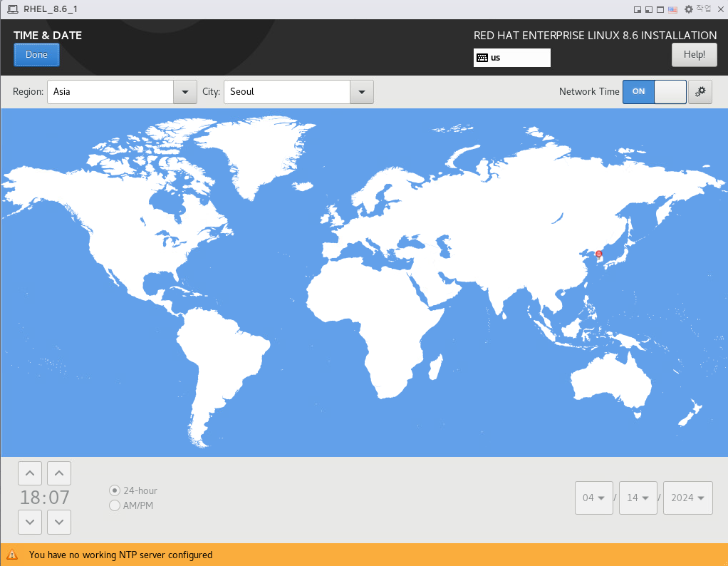This screenshot has height=566, width=728.
Task: Open NTP server configuration gears button
Action: pyautogui.click(x=700, y=91)
